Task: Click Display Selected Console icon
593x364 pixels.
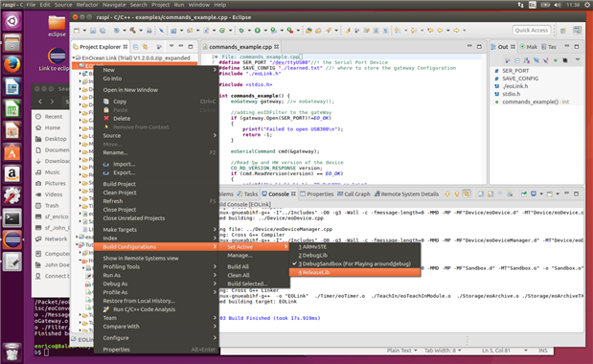Action: (x=534, y=193)
